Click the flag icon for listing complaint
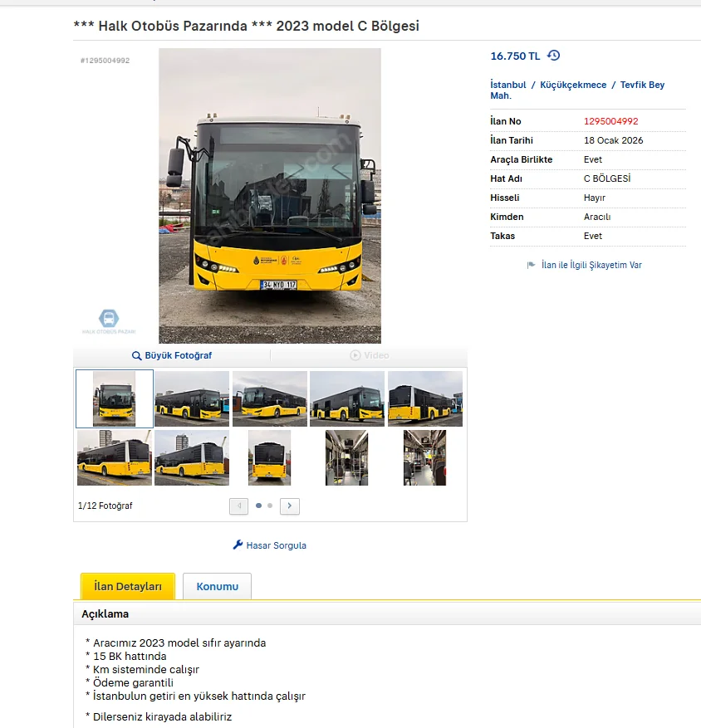 click(531, 265)
